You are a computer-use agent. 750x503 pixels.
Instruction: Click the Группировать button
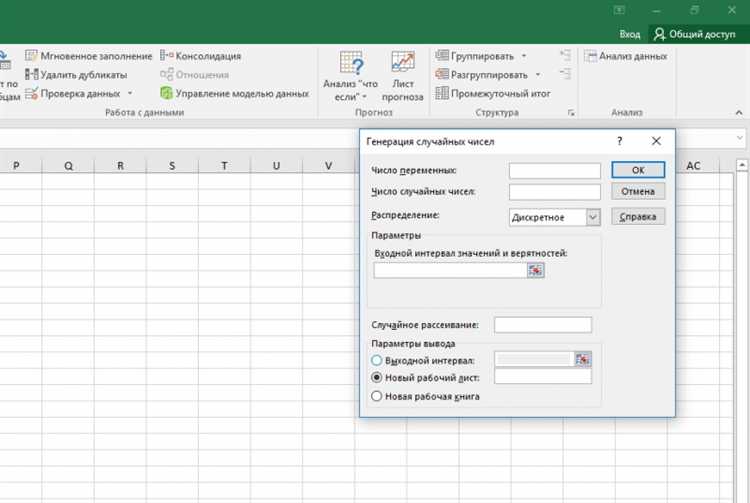tap(474, 56)
